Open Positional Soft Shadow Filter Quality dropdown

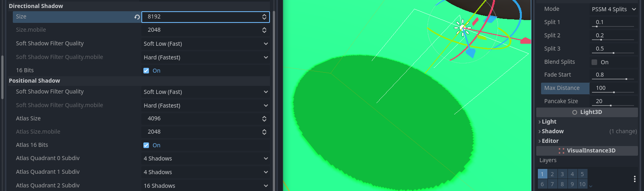click(205, 92)
